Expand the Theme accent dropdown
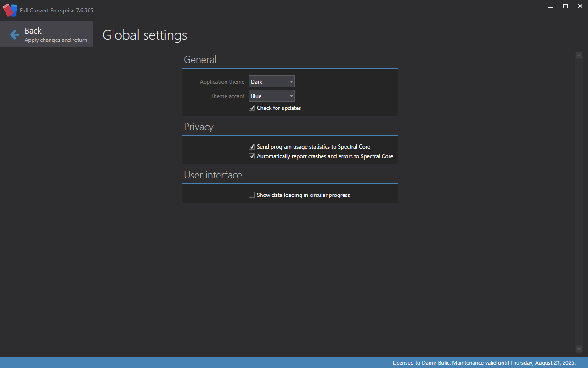Screen dimensions: 588x368 272,96
